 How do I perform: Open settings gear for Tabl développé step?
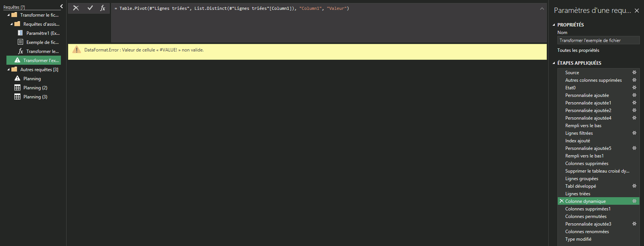634,186
